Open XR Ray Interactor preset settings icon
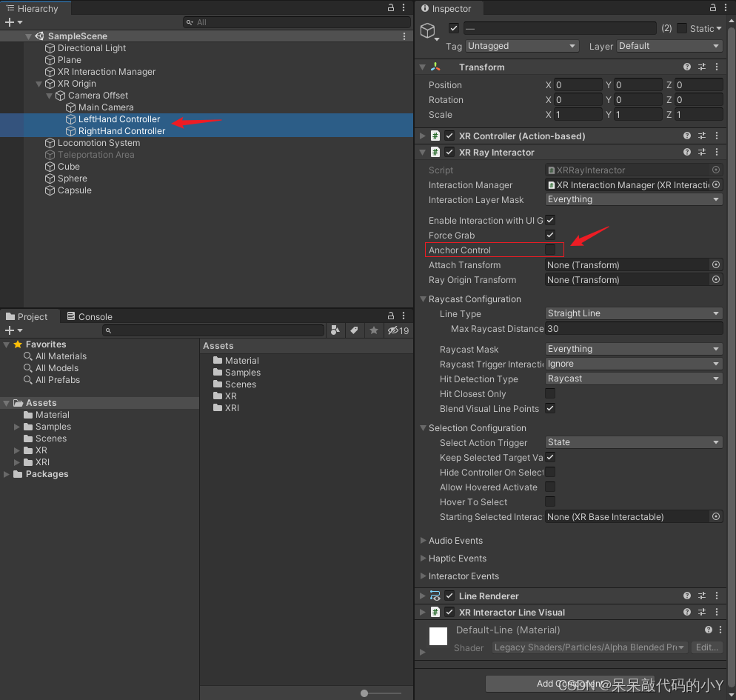Image resolution: width=736 pixels, height=700 pixels. [700, 152]
